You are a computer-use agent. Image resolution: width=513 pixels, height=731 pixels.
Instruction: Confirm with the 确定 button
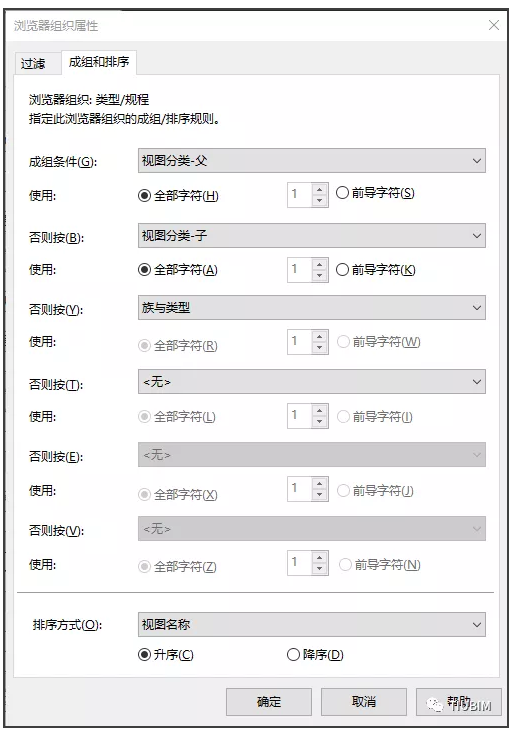pyautogui.click(x=269, y=702)
